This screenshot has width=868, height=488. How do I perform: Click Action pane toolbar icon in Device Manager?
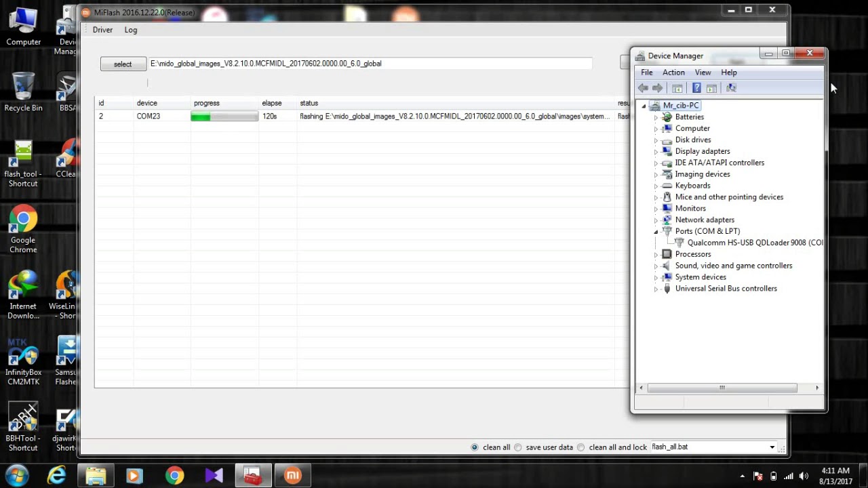pos(711,88)
